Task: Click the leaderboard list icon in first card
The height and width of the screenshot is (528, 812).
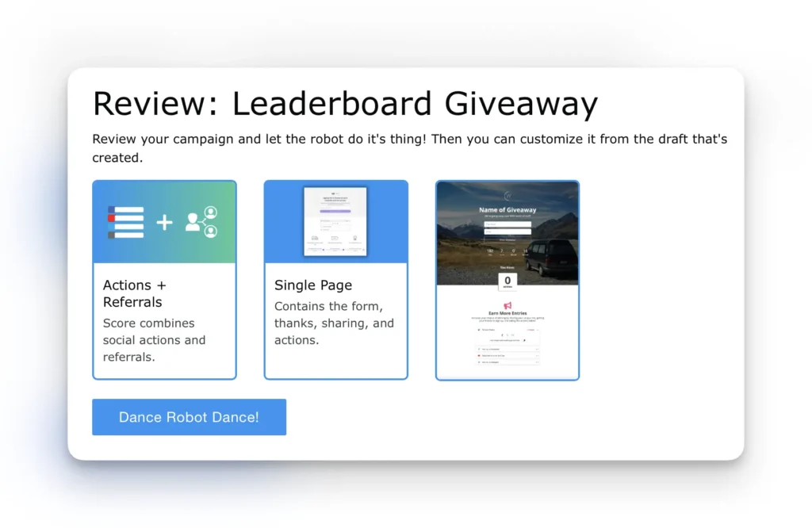Action: click(x=126, y=222)
